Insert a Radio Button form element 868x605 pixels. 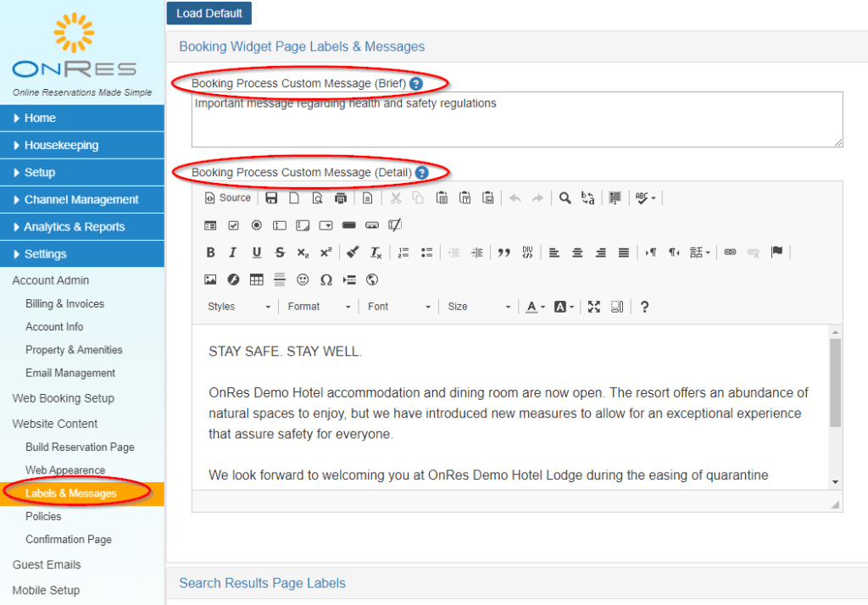255,225
